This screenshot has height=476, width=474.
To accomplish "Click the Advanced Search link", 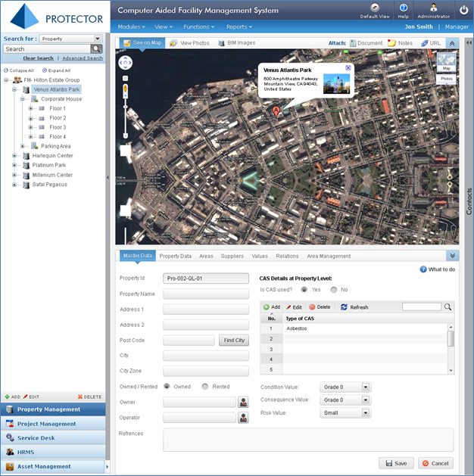I will (83, 58).
